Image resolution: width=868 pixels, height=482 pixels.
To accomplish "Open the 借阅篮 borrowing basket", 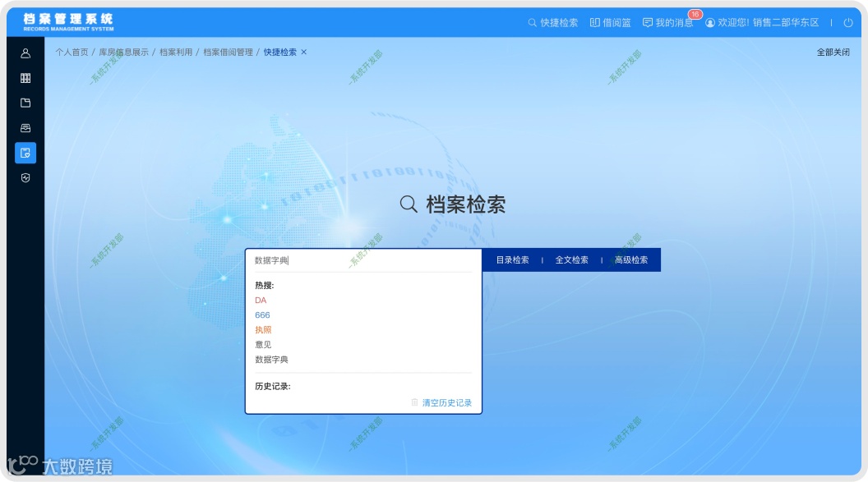I will tap(610, 23).
